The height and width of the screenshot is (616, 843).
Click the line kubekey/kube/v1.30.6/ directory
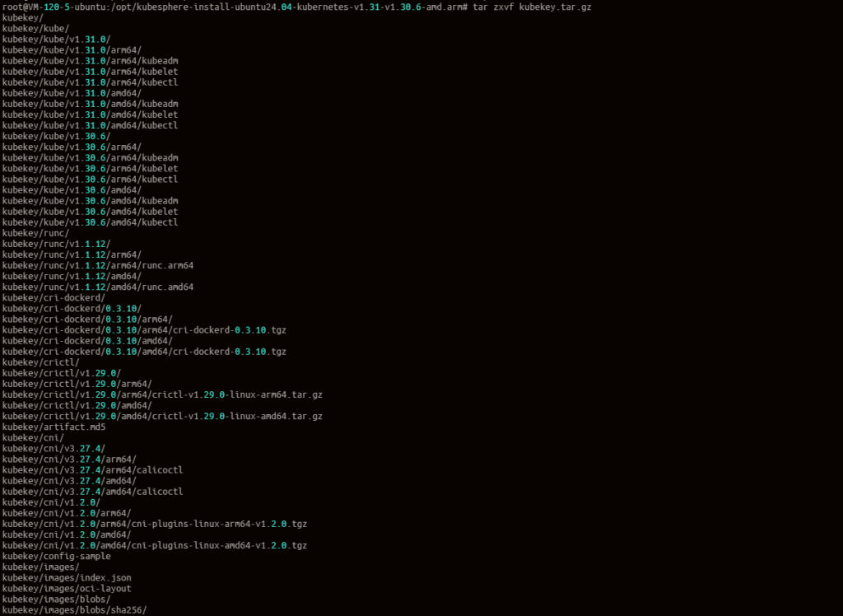pos(57,136)
